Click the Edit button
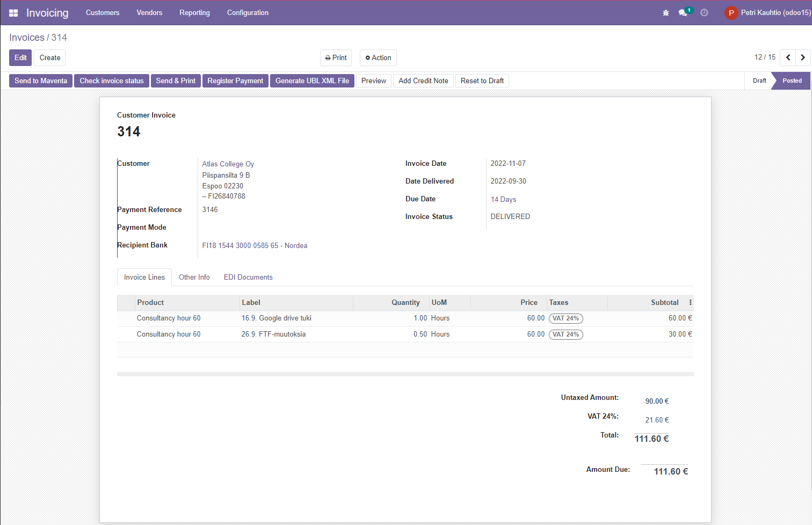This screenshot has height=525, width=812. tap(20, 58)
